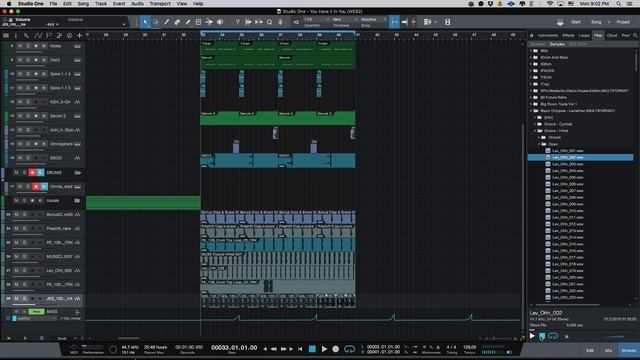Open the browser home icon
The width and height of the screenshot is (640, 360).
[x=531, y=36]
